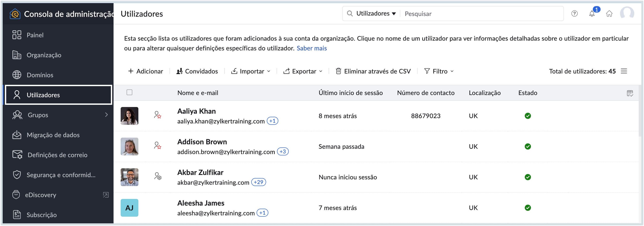This screenshot has height=226, width=644.
Task: Click the help question mark icon
Action: tap(574, 14)
